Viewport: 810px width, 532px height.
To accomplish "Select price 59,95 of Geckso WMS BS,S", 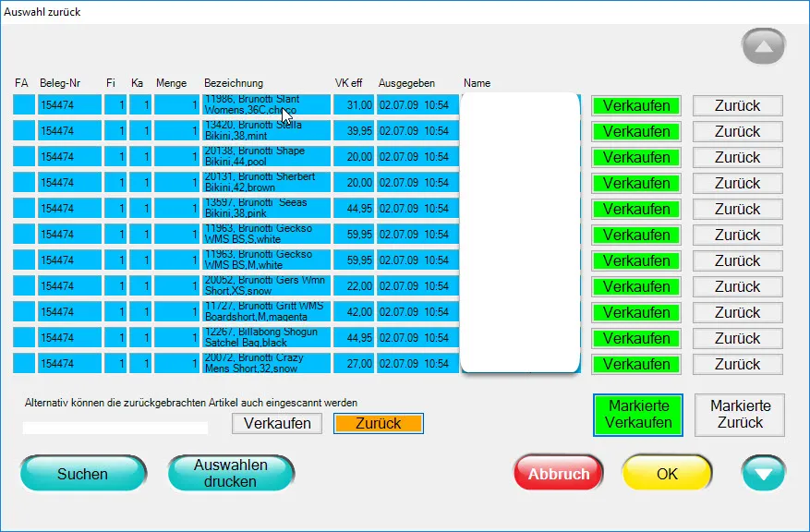I will point(354,235).
